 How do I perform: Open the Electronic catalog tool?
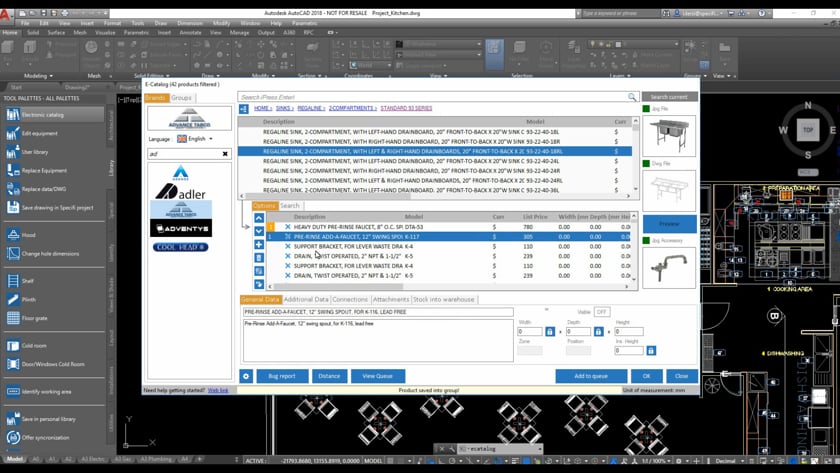[54, 115]
